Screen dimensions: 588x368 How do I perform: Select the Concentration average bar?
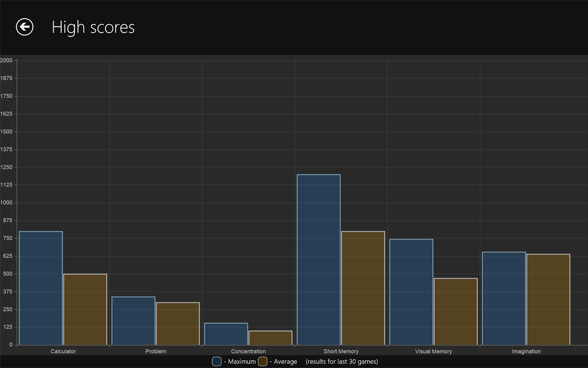click(x=270, y=338)
